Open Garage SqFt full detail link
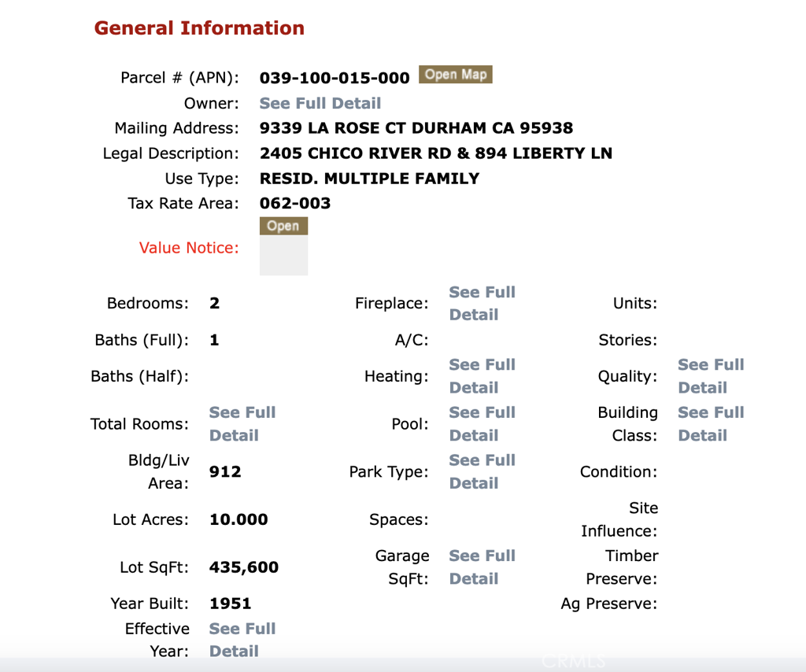This screenshot has width=806, height=672. tap(482, 567)
